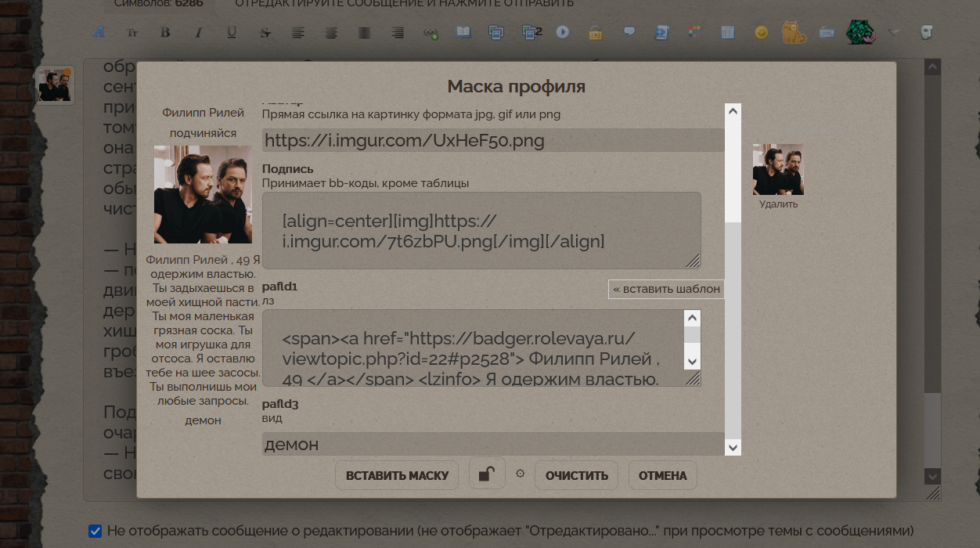Screen dimensions: 980x548
Task: Edit the Подпись signature textarea
Action: [481, 231]
